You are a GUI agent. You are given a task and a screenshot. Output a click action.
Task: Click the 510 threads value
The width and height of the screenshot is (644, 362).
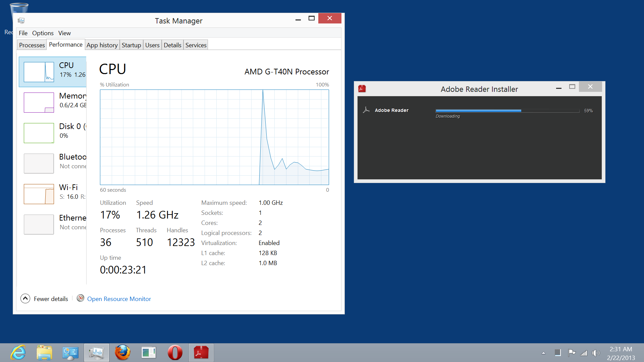pos(145,242)
